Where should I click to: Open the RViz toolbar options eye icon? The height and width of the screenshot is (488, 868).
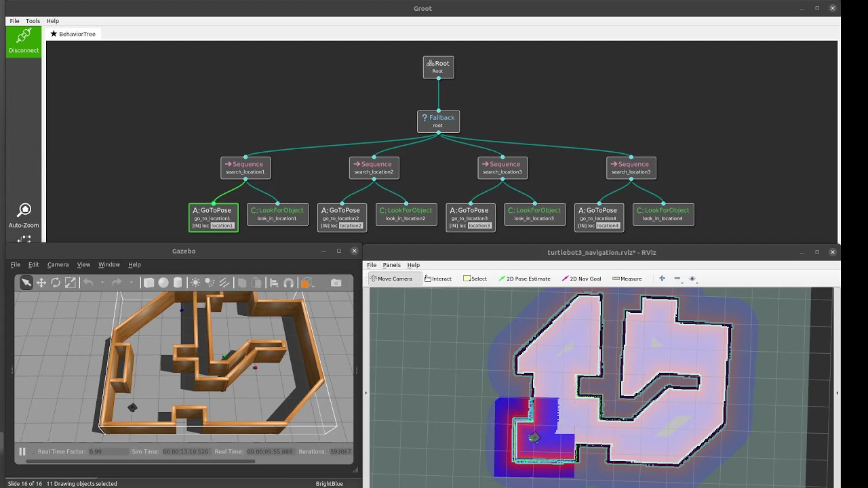[x=692, y=279]
